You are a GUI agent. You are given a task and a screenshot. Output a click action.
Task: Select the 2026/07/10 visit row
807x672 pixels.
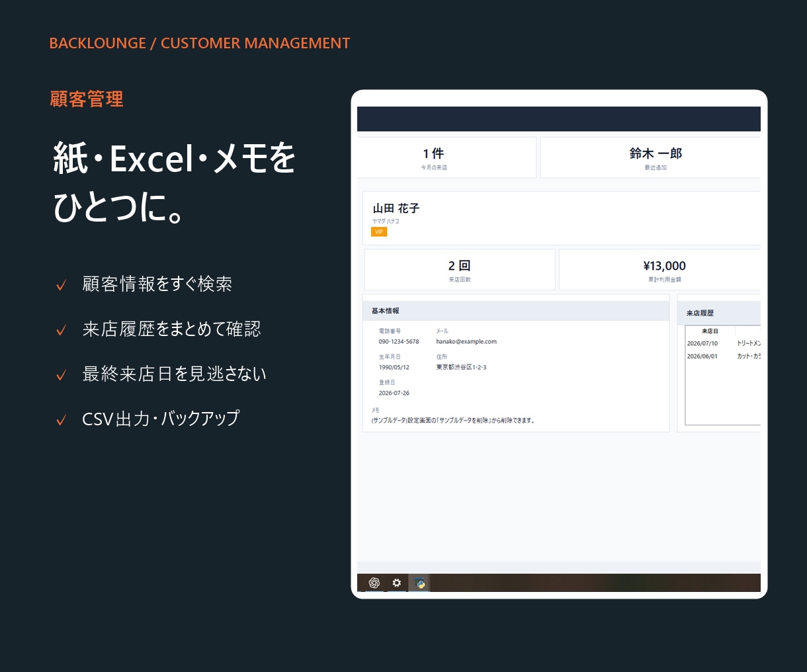click(x=723, y=344)
